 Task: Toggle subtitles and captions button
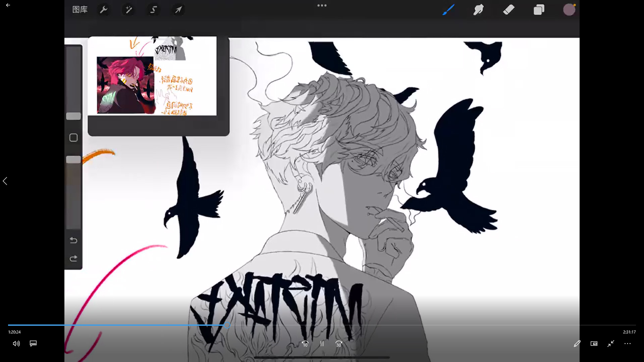click(x=33, y=344)
